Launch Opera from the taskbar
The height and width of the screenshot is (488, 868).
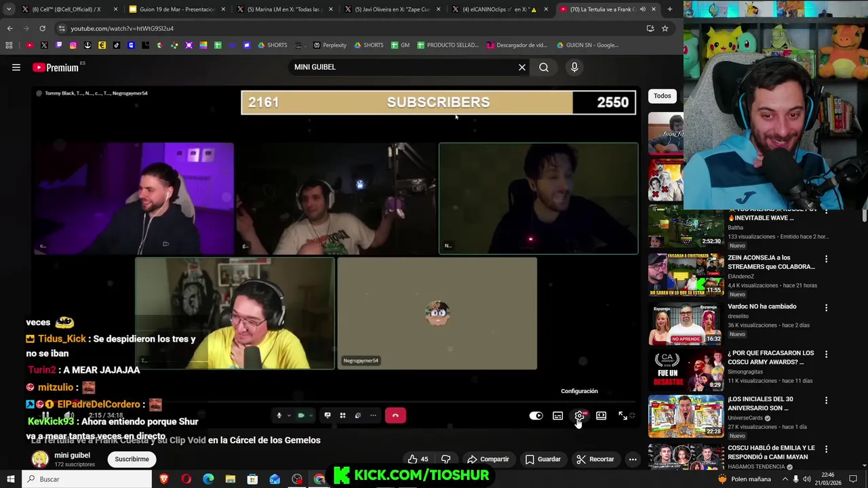tap(186, 479)
